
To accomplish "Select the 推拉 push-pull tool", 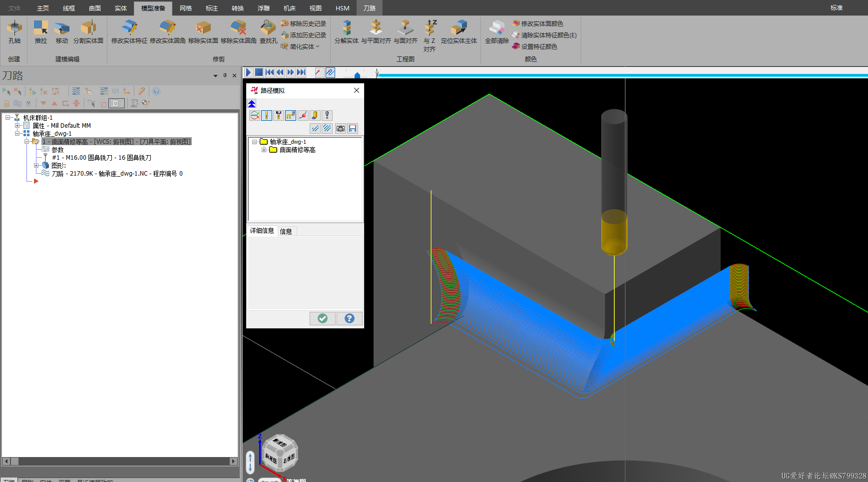I will click(40, 32).
